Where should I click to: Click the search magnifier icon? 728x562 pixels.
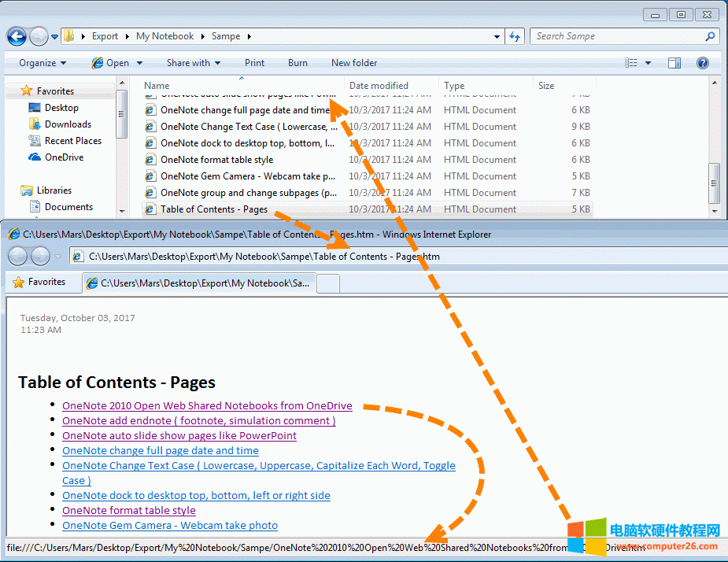(x=710, y=36)
